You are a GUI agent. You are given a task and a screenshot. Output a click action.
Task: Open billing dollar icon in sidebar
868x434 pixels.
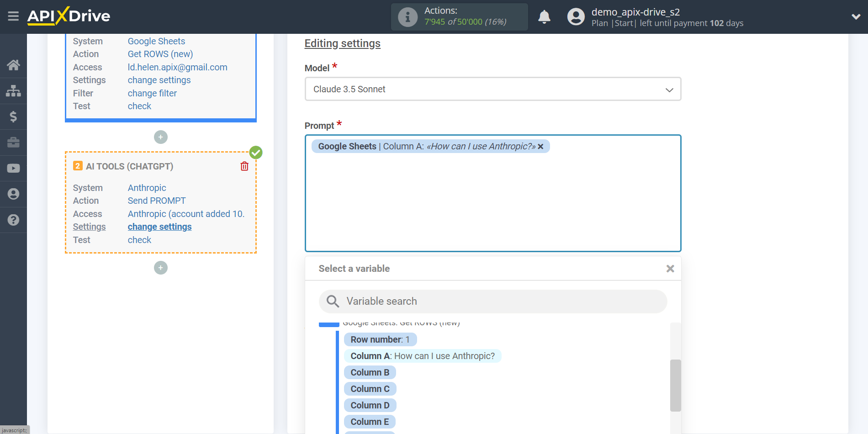[x=13, y=116]
